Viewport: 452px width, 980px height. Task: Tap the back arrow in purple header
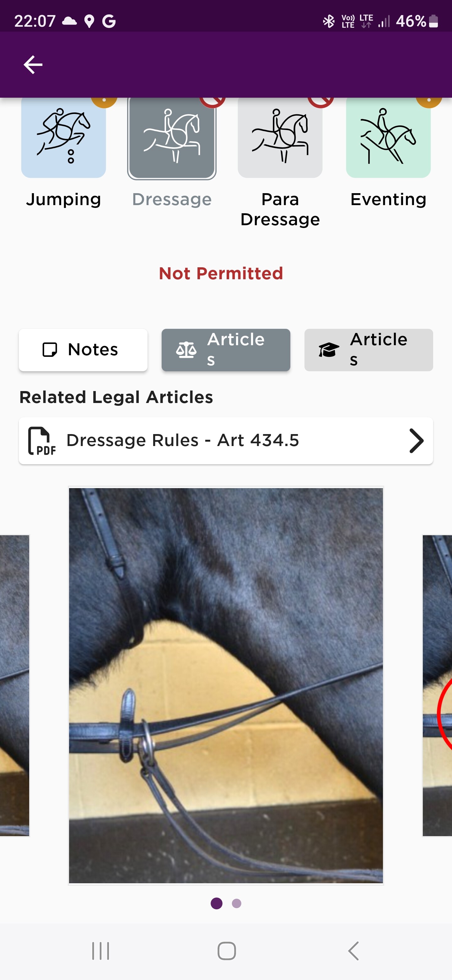33,65
